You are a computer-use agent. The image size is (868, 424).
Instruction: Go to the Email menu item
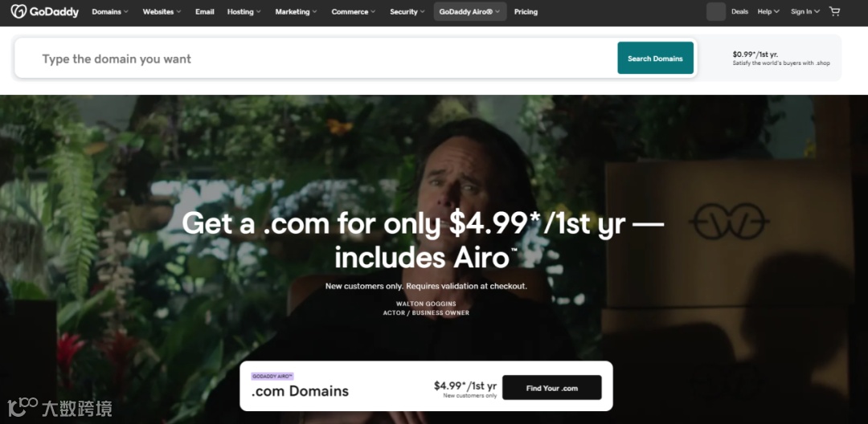coord(204,11)
